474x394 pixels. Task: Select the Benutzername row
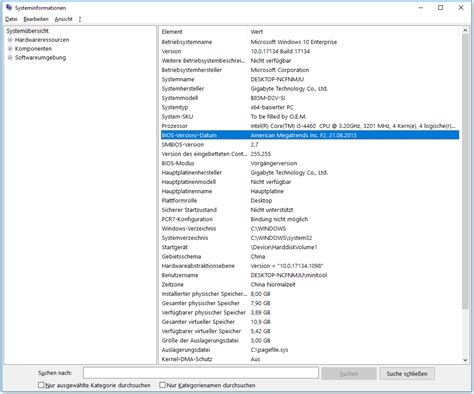point(310,275)
